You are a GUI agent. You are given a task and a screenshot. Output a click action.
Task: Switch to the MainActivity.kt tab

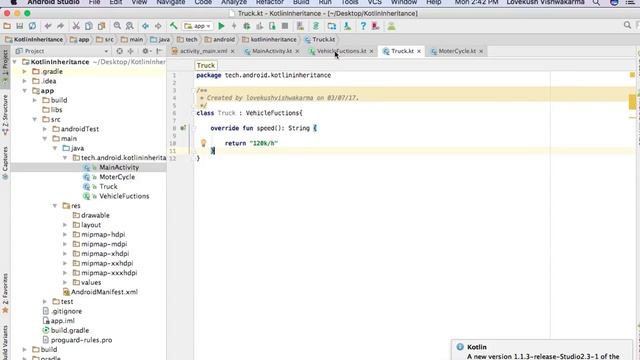pos(271,51)
